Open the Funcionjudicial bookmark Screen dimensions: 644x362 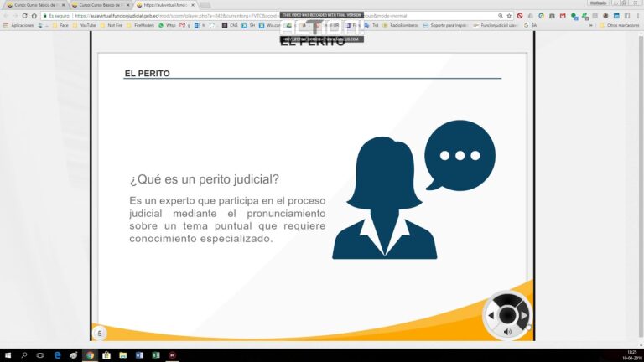point(495,25)
